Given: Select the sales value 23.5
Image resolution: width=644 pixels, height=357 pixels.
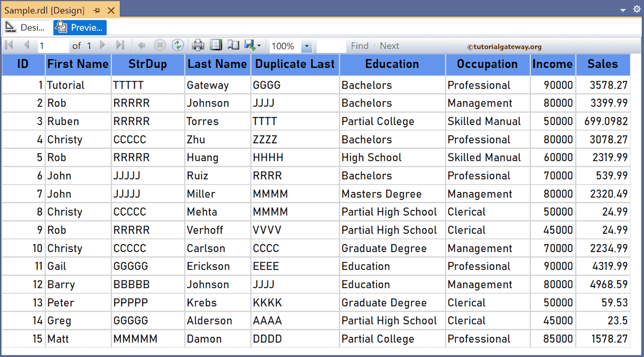Looking at the screenshot, I should click(x=602, y=321).
